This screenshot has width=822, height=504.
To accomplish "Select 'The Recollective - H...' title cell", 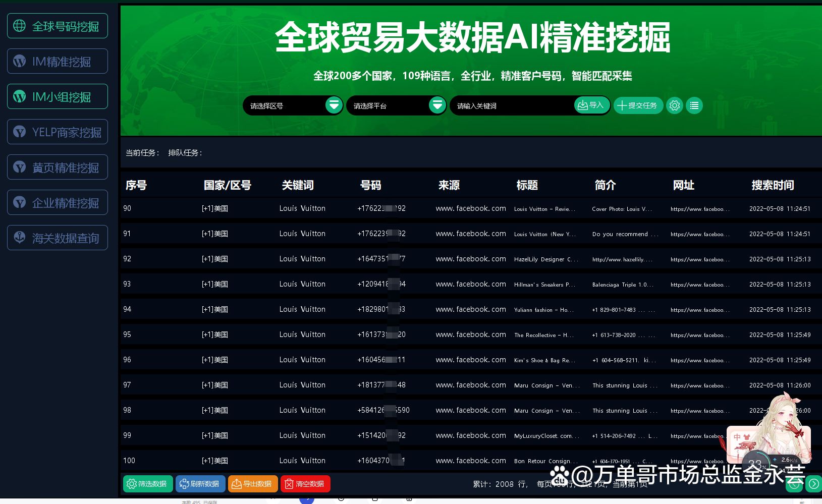I will point(543,335).
